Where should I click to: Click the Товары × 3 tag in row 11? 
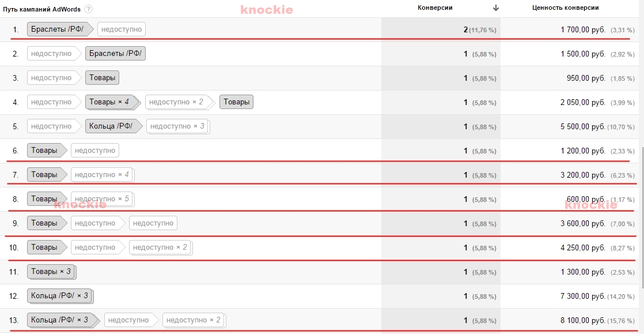coord(52,272)
